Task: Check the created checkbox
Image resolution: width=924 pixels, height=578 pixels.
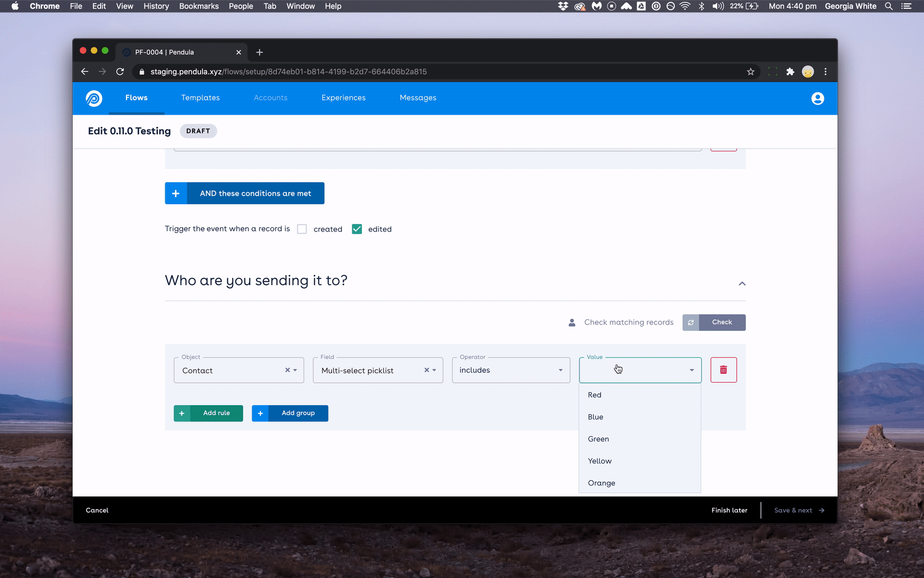Action: (x=302, y=229)
